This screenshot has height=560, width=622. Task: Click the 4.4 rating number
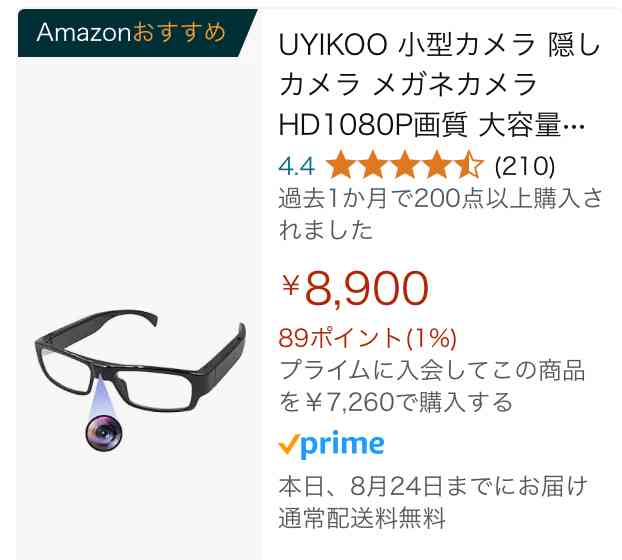coord(297,166)
